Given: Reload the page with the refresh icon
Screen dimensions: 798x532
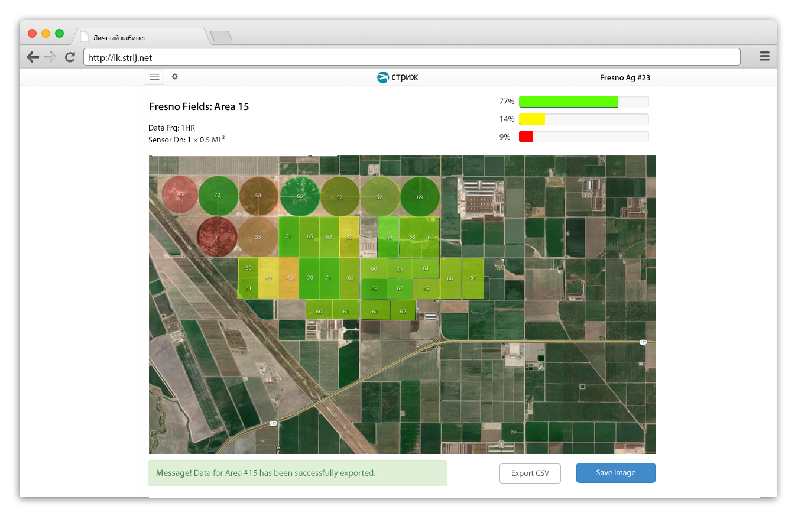Looking at the screenshot, I should pyautogui.click(x=70, y=57).
